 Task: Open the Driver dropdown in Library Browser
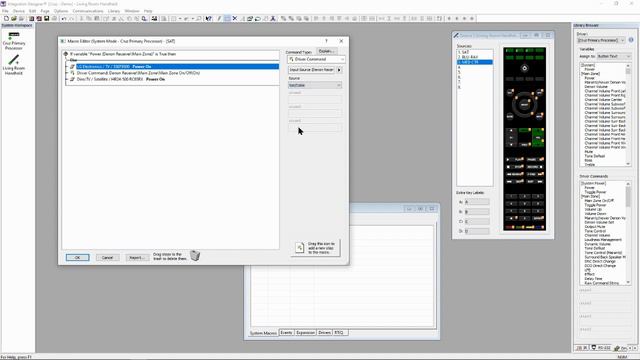[601, 40]
